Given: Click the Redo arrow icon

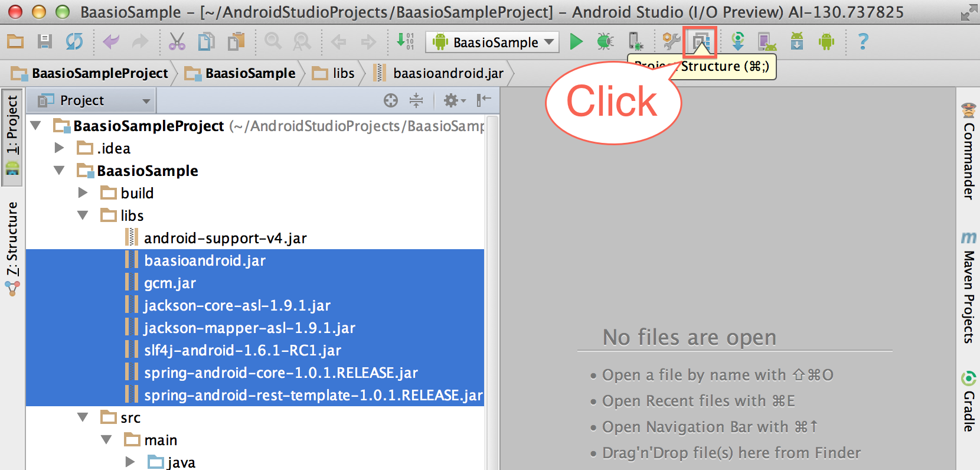Looking at the screenshot, I should point(140,42).
